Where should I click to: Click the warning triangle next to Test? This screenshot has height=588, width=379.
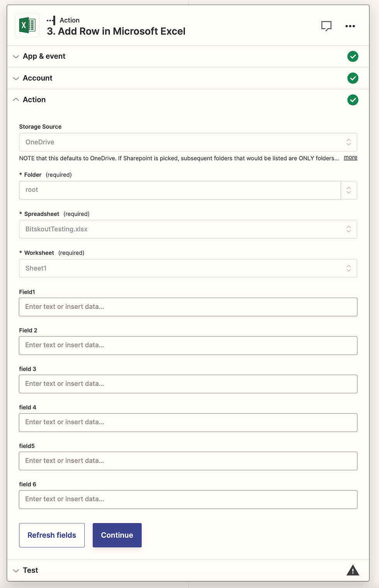coord(353,570)
